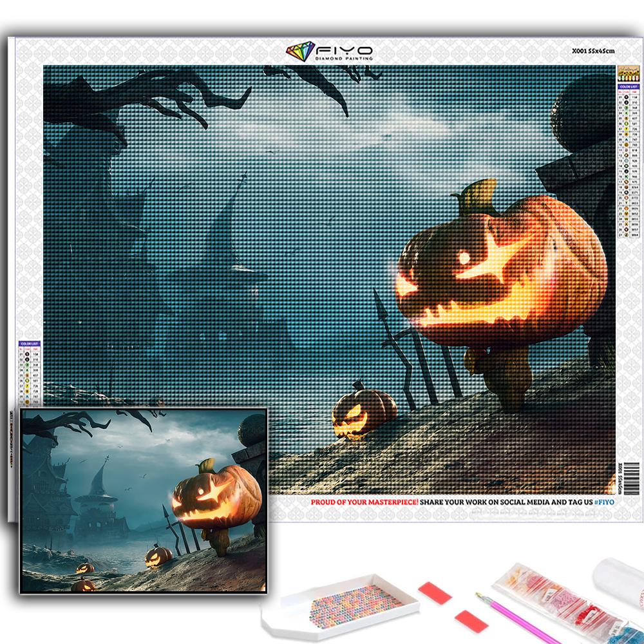Screen dimensions: 644x644
Task: Click the big pumpkin in reference picture
Action: coord(216,497)
